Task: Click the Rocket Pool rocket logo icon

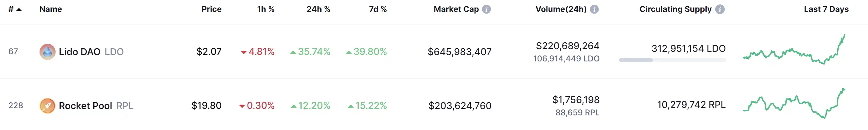Action: click(47, 106)
